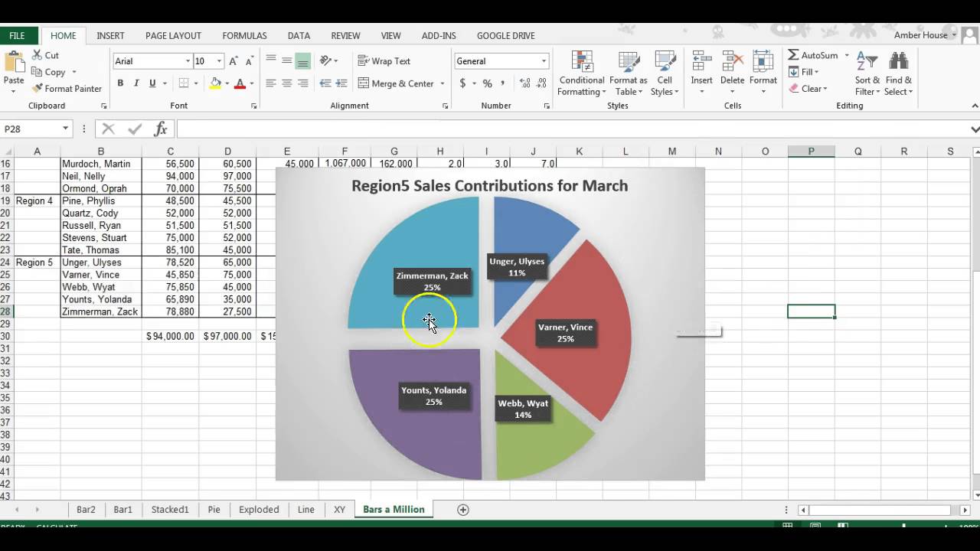980x551 pixels.
Task: Click the Percent Style icon
Action: click(487, 83)
